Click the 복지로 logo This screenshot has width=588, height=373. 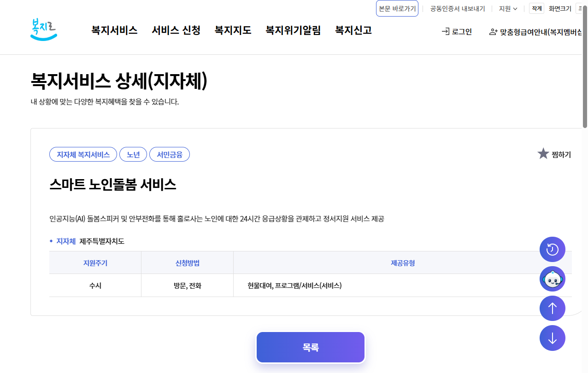pyautogui.click(x=43, y=28)
